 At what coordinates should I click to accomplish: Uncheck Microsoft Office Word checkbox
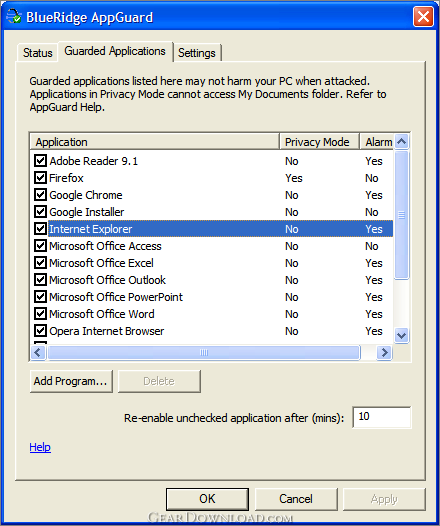coord(40,314)
